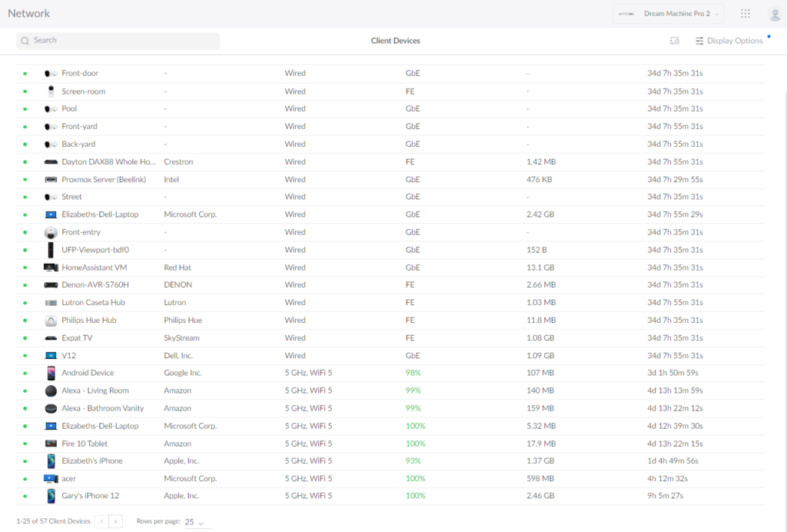Click uptime 34d 7h 29m 55s
787x532 pixels.
point(675,179)
